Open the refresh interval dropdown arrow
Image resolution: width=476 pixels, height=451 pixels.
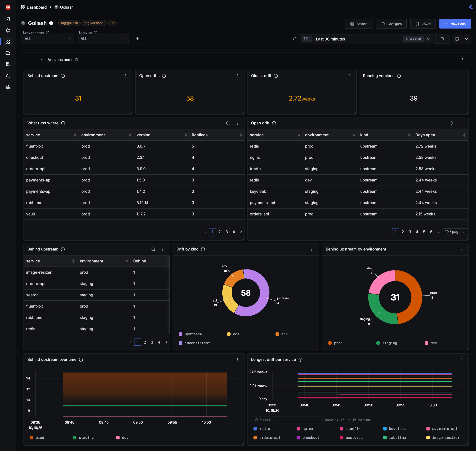[466, 39]
